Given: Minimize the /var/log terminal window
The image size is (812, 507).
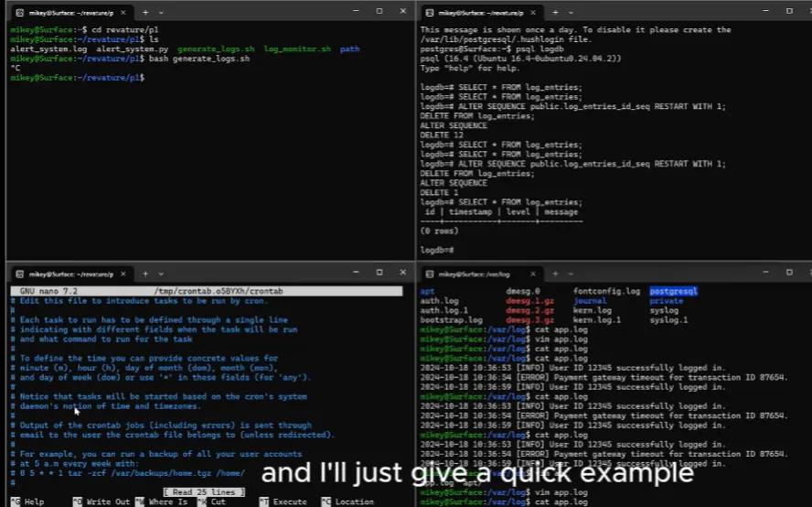Looking at the screenshot, I should click(766, 272).
